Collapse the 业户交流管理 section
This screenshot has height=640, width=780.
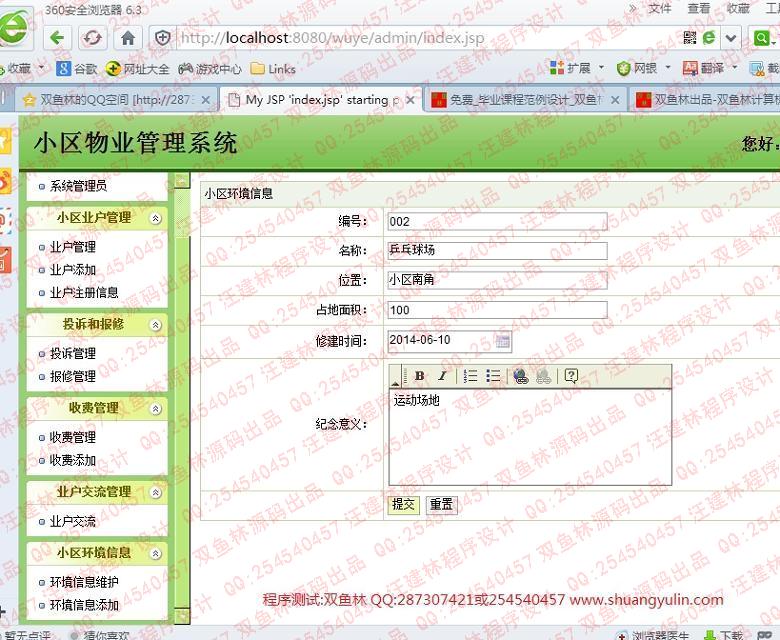tap(156, 492)
